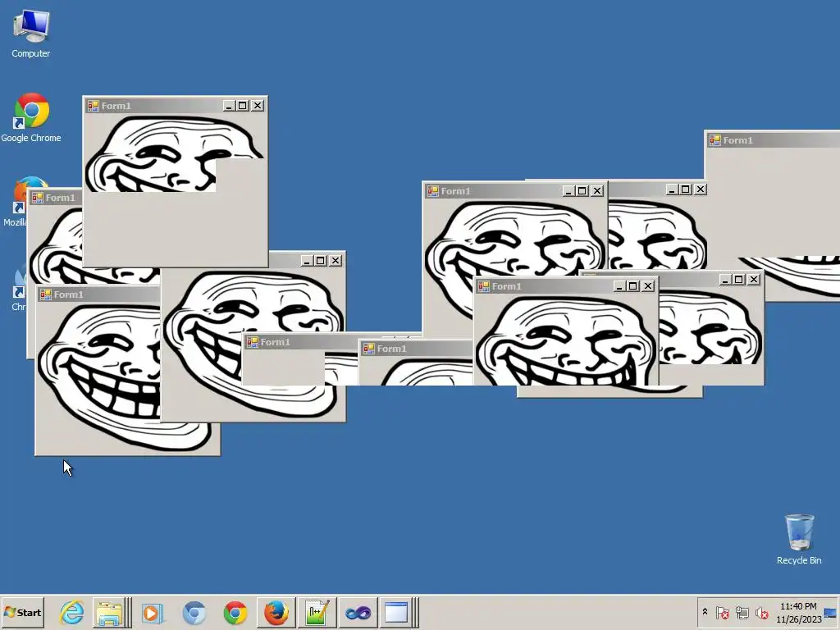Switch to the Visual Studio taskbar button
Screen dimensions: 840x630
coord(358,612)
